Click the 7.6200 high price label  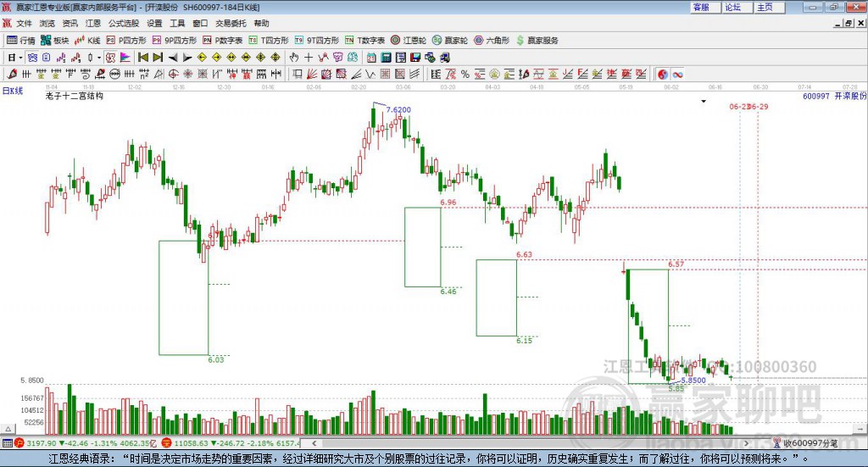click(398, 109)
